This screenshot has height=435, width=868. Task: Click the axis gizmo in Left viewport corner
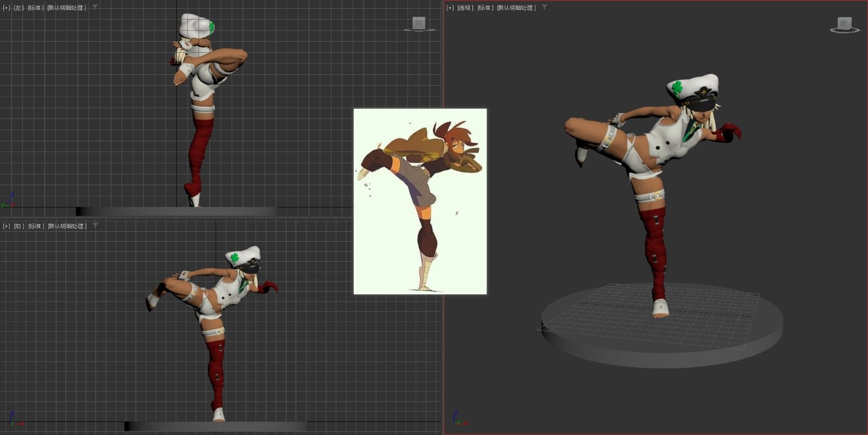8,201
